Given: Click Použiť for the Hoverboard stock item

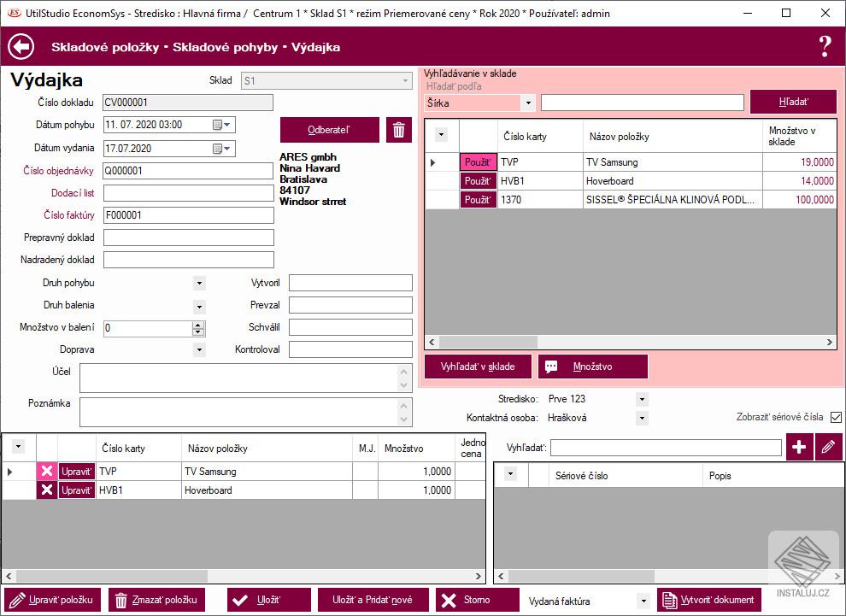Looking at the screenshot, I should 478,181.
